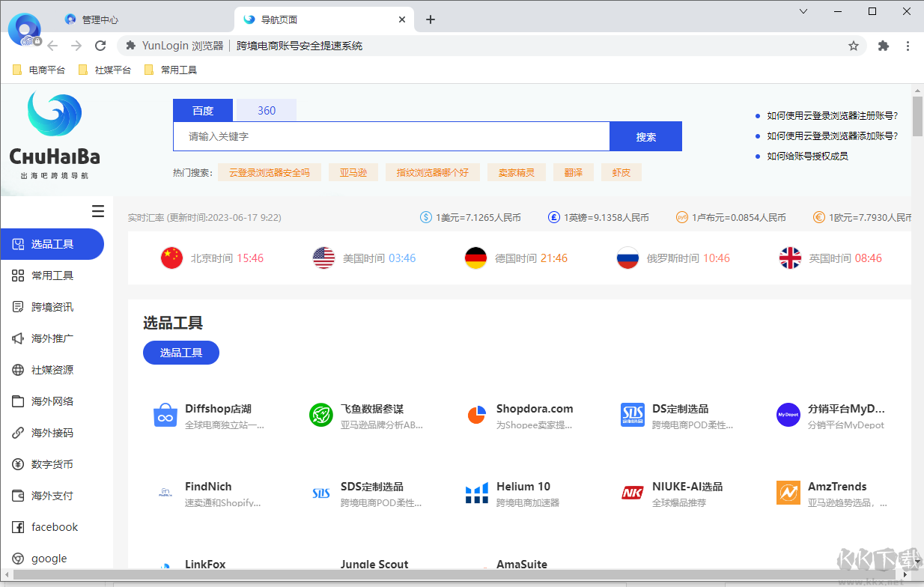Viewport: 924px width, 587px height.
Task: Open the browser three-dot menu
Action: (908, 46)
